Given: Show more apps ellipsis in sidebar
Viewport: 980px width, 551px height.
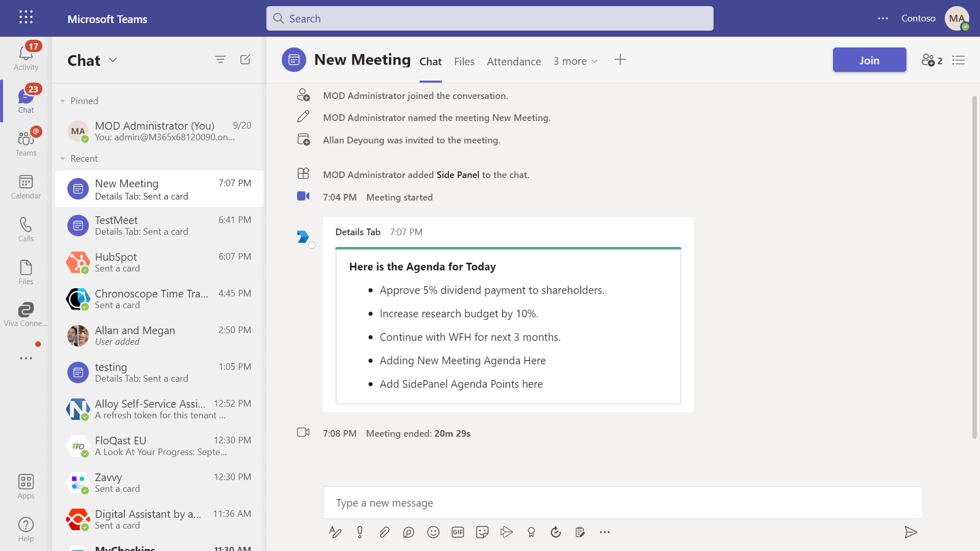Looking at the screenshot, I should (26, 358).
